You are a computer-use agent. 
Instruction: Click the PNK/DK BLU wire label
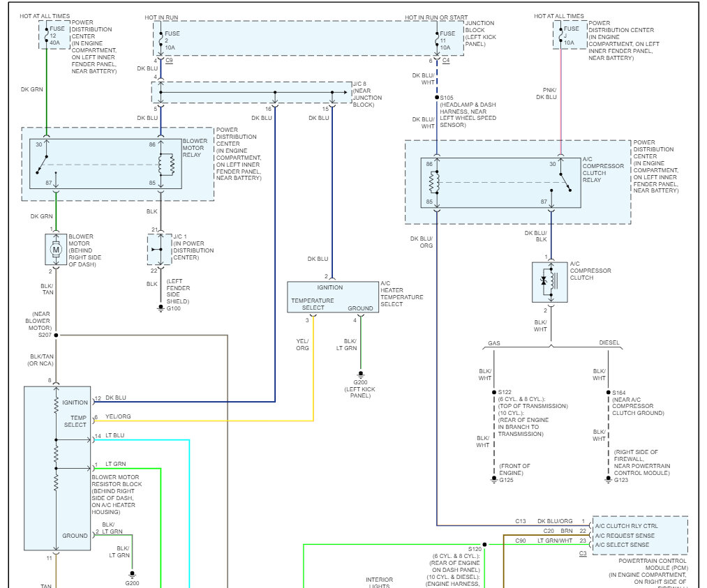[x=546, y=93]
